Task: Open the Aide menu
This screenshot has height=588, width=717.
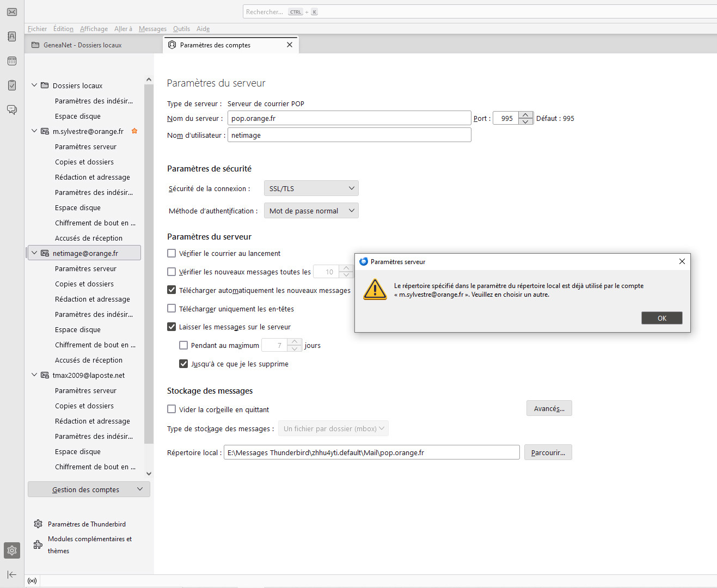Action: [x=203, y=29]
